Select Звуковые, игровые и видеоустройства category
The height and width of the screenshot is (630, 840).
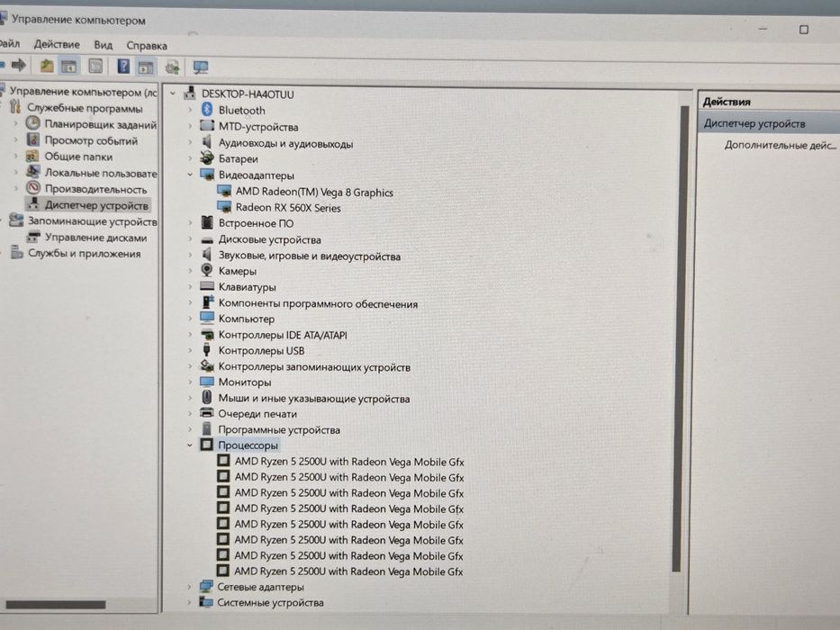click(310, 256)
